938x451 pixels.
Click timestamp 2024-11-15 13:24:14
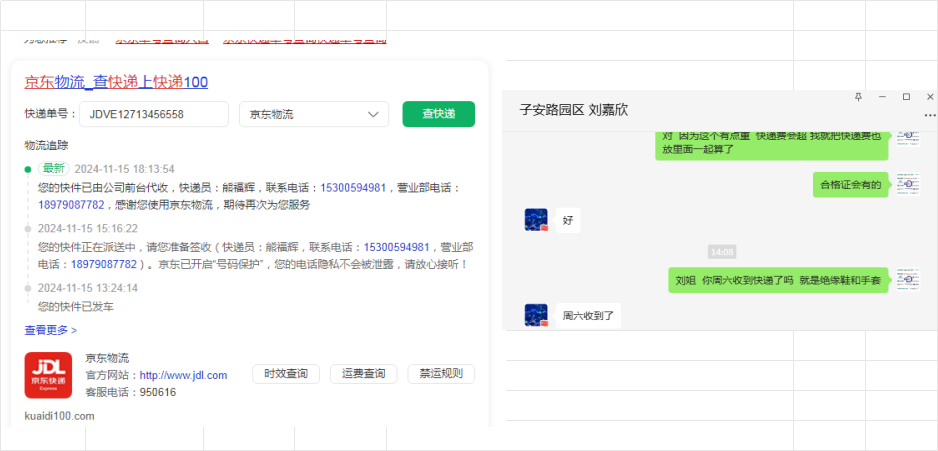[88, 288]
